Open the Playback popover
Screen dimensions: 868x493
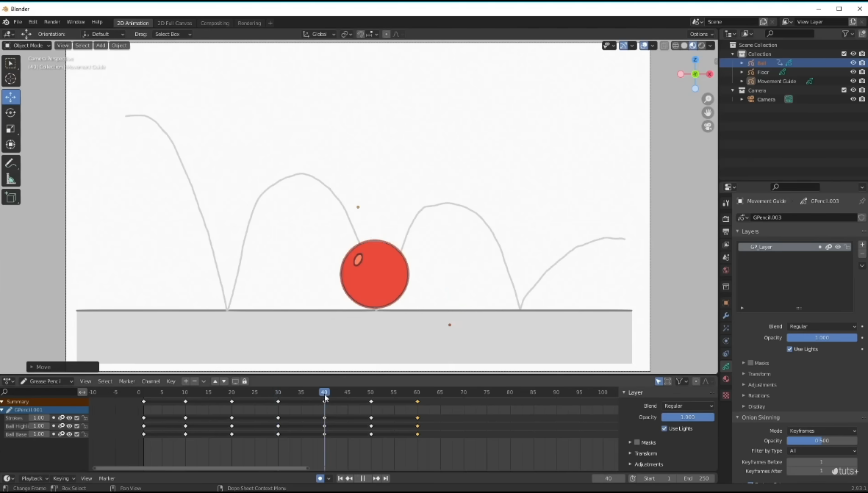coord(35,478)
